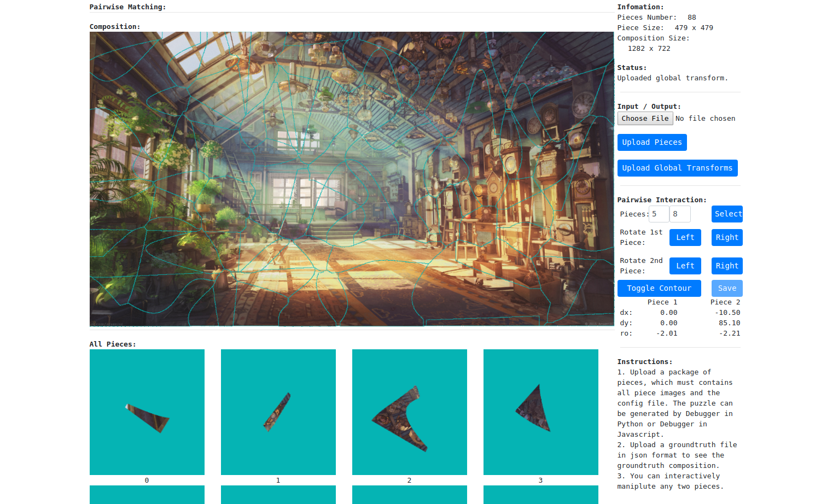
Task: Click the Instructions heading
Action: (x=645, y=362)
